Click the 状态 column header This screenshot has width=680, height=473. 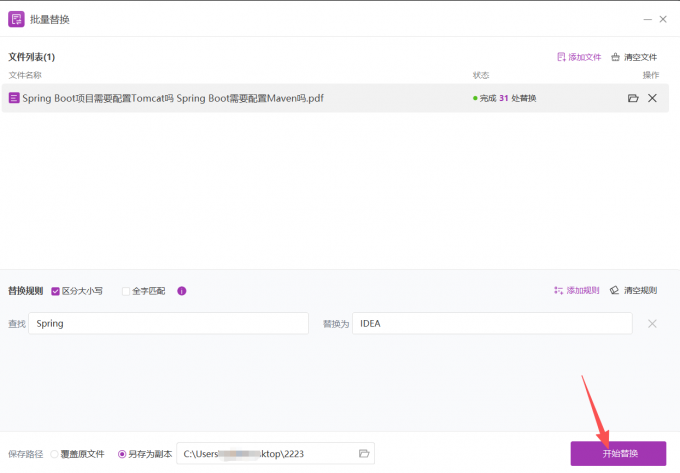[x=481, y=75]
